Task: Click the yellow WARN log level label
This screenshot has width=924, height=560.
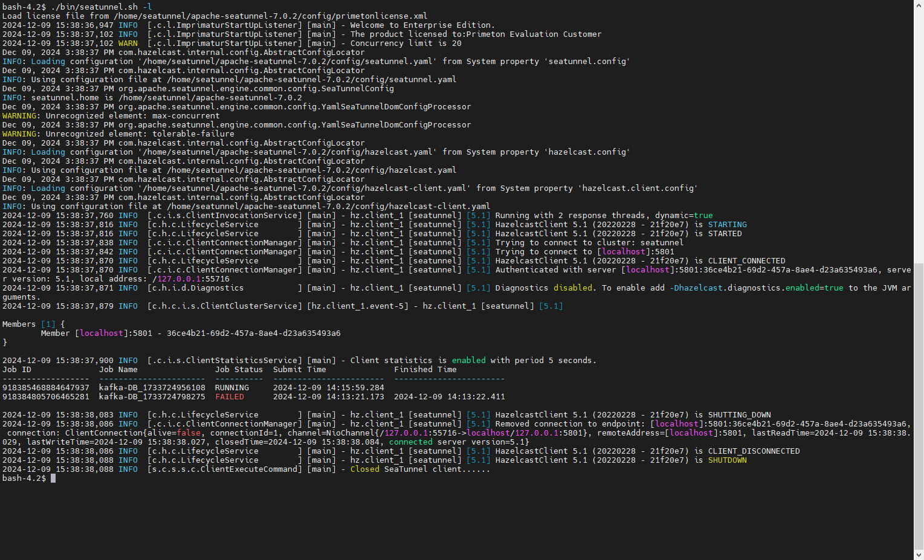Action: click(x=128, y=43)
